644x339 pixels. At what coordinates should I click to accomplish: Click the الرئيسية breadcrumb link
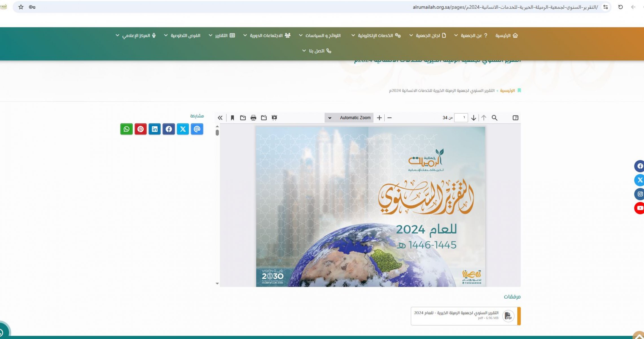(x=507, y=91)
